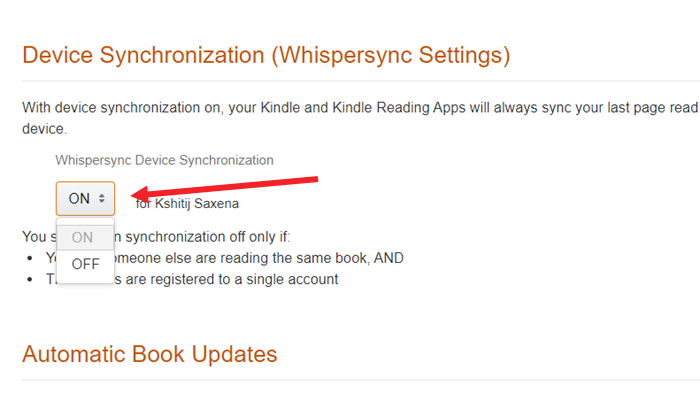Click divider line under Automatic Book Updates
The image size is (700, 393).
[361, 380]
